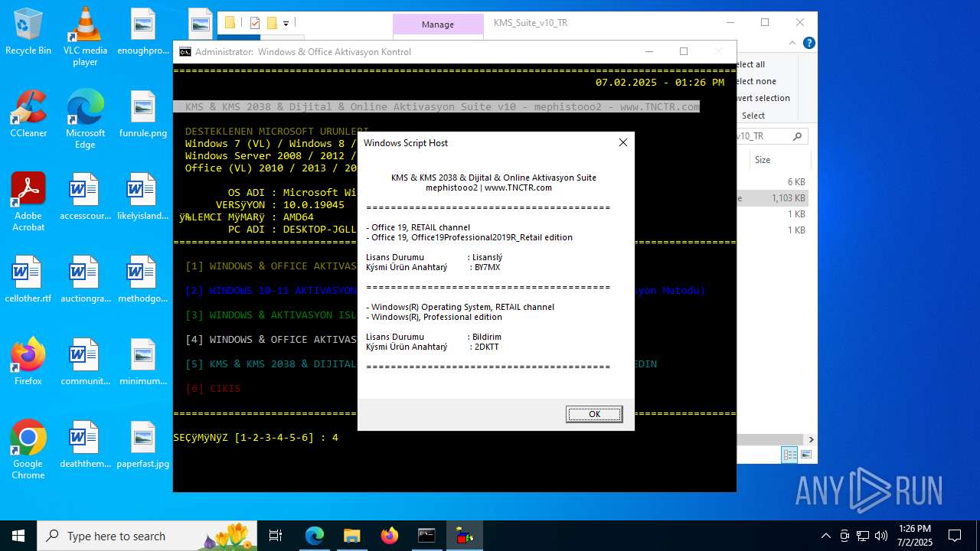Open Task View from taskbar
This screenshot has width=980, height=551.
[276, 536]
